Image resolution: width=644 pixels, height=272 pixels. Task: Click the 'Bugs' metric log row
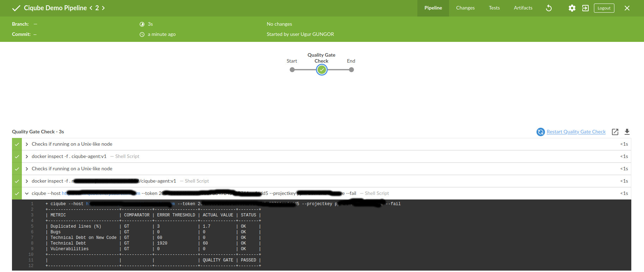[153, 232]
